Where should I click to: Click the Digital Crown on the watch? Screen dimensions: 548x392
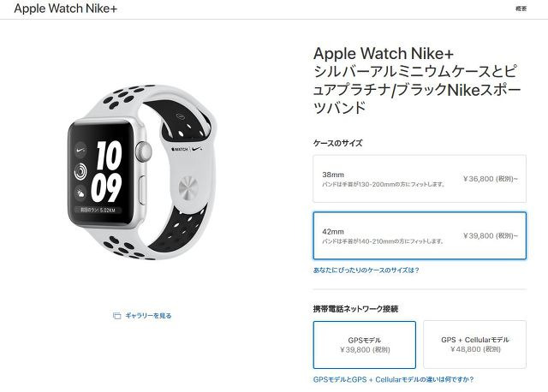(x=143, y=151)
